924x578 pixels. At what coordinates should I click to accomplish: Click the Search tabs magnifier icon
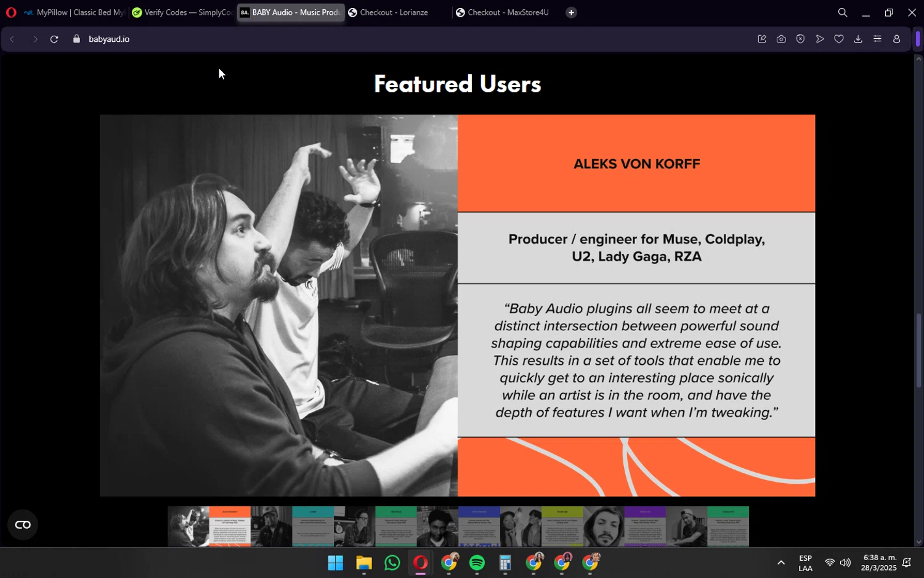[843, 12]
